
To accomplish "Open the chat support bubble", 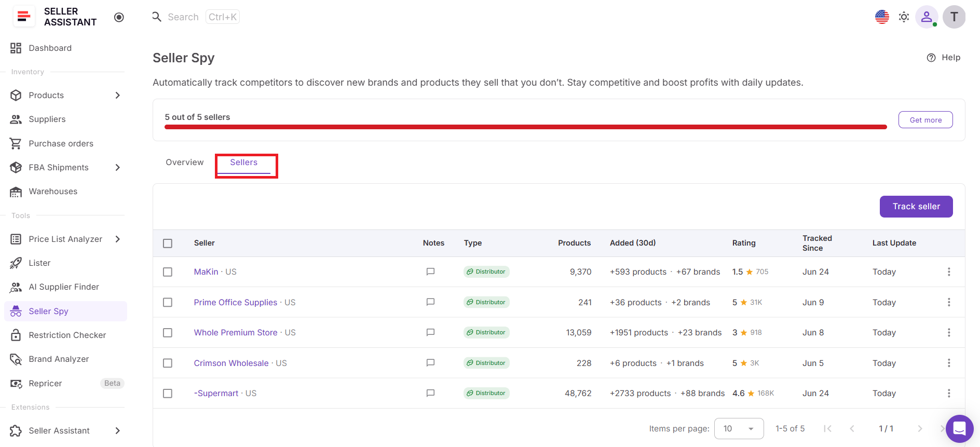I will pos(959,429).
